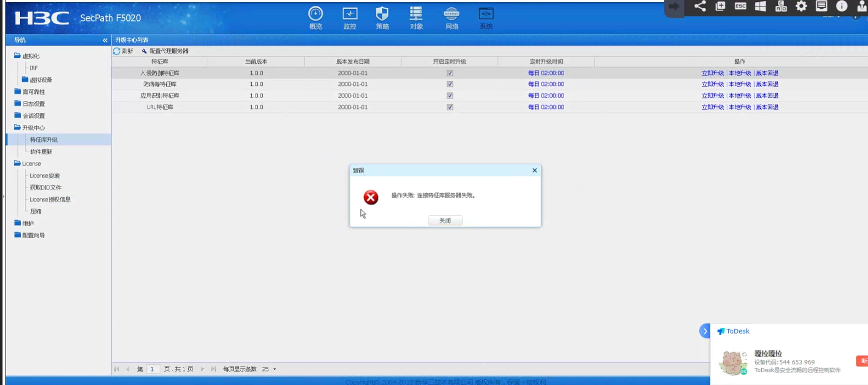This screenshot has height=385, width=868.
Task: Open the 网络 network icon
Action: (452, 14)
